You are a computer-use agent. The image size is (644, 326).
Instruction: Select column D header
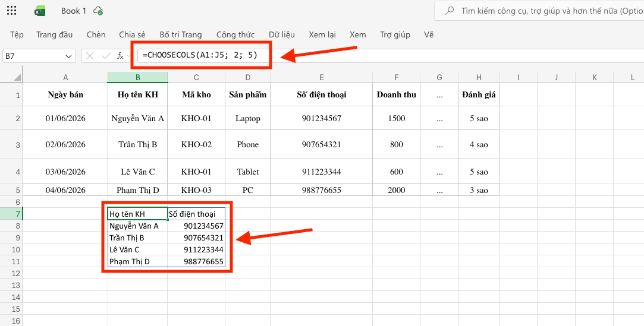coord(247,78)
